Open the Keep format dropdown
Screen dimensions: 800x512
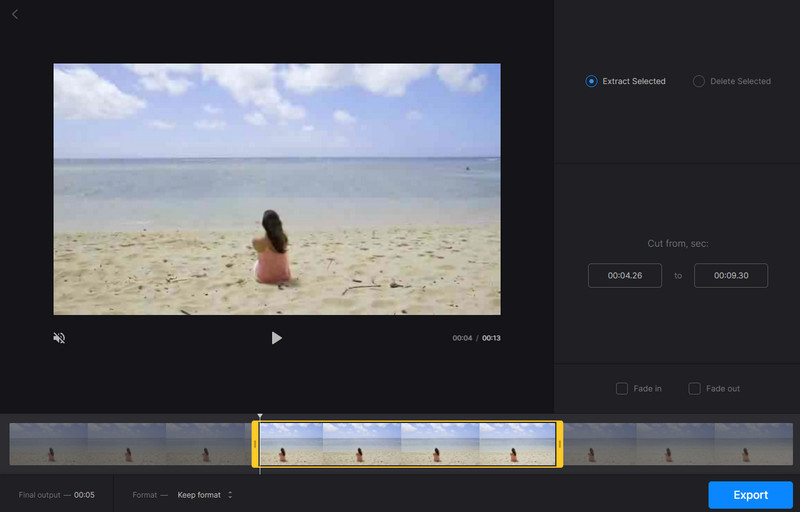point(205,495)
